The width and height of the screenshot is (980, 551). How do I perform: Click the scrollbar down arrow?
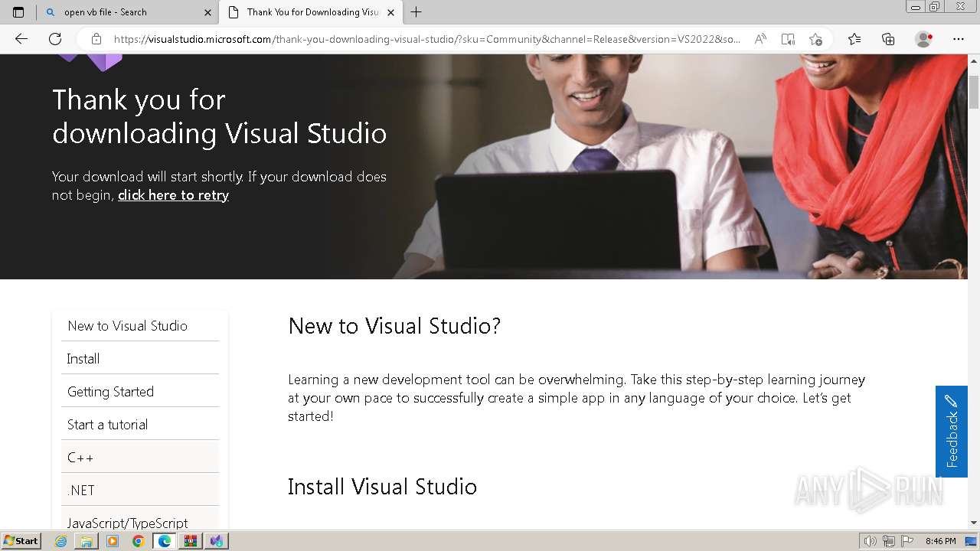pos(974,523)
